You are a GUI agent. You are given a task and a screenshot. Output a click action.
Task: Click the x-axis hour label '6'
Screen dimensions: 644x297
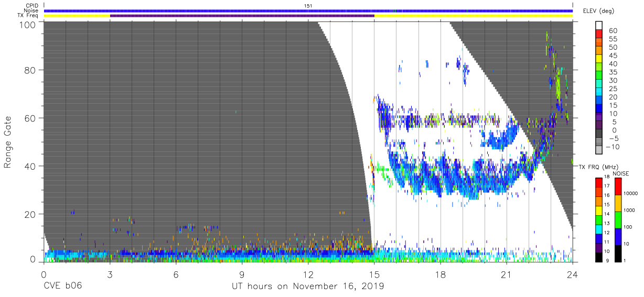(176, 275)
